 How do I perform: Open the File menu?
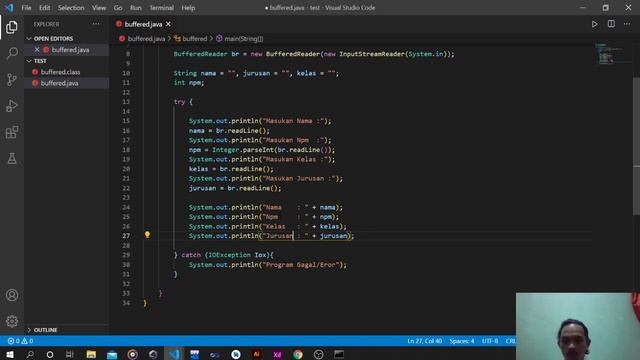(26, 8)
